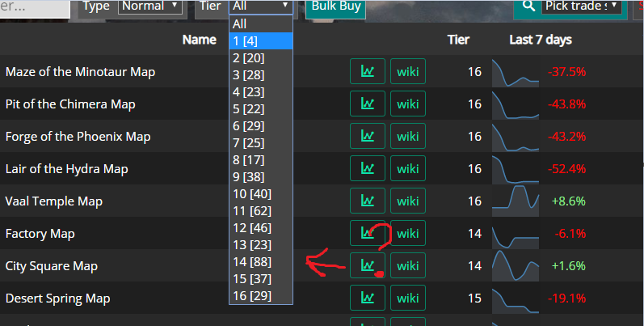Click Factory Map name
Screen dimensions: 644x326
pos(40,234)
